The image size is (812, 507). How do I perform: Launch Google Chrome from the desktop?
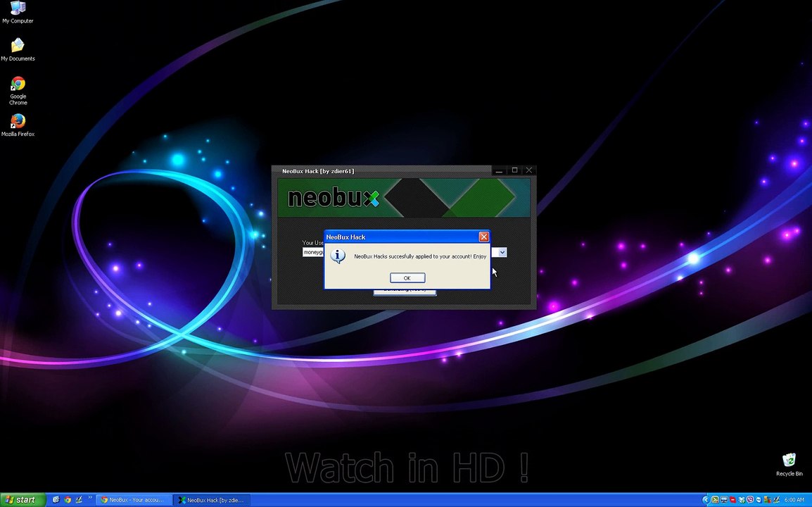pos(18,91)
